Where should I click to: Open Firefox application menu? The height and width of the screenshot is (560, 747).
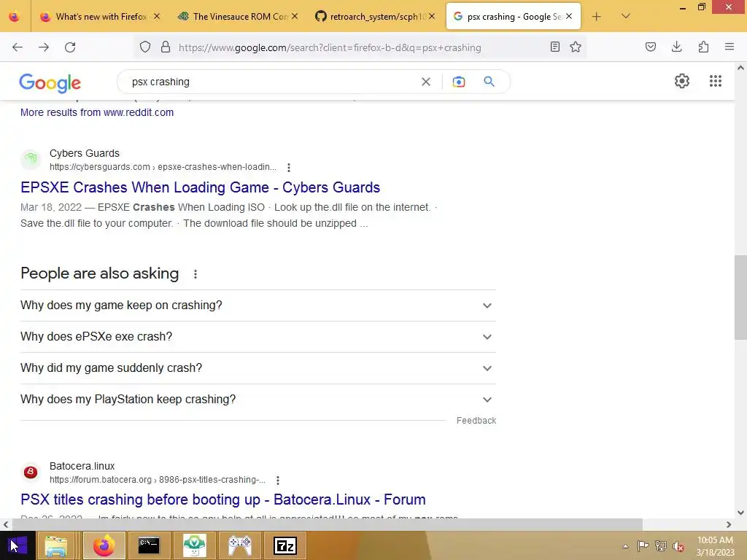click(x=729, y=47)
